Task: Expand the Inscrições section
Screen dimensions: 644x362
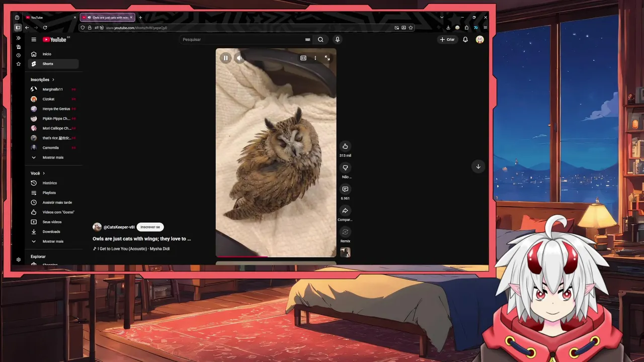Action: pos(42,79)
